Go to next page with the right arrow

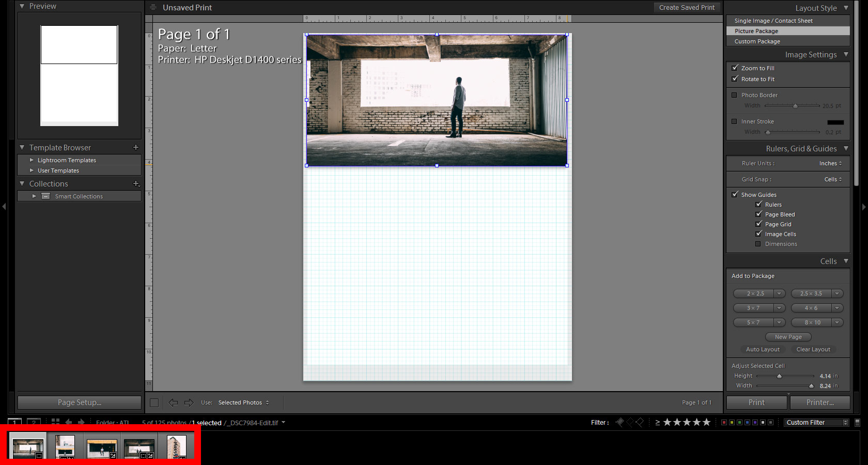(x=189, y=402)
